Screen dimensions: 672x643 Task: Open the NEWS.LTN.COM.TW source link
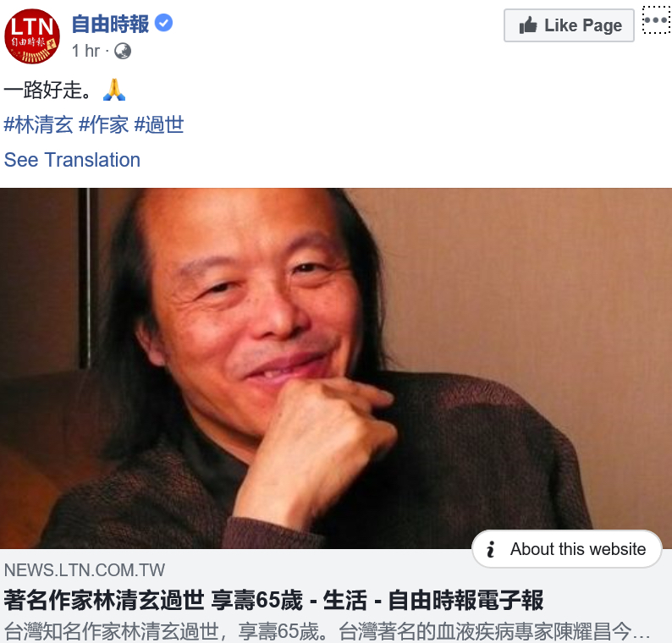[x=85, y=570]
